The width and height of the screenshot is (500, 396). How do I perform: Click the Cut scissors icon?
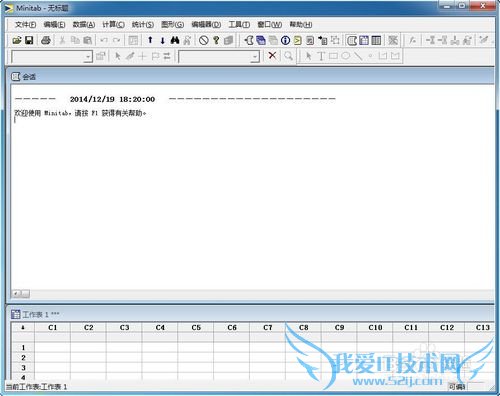pyautogui.click(x=62, y=40)
